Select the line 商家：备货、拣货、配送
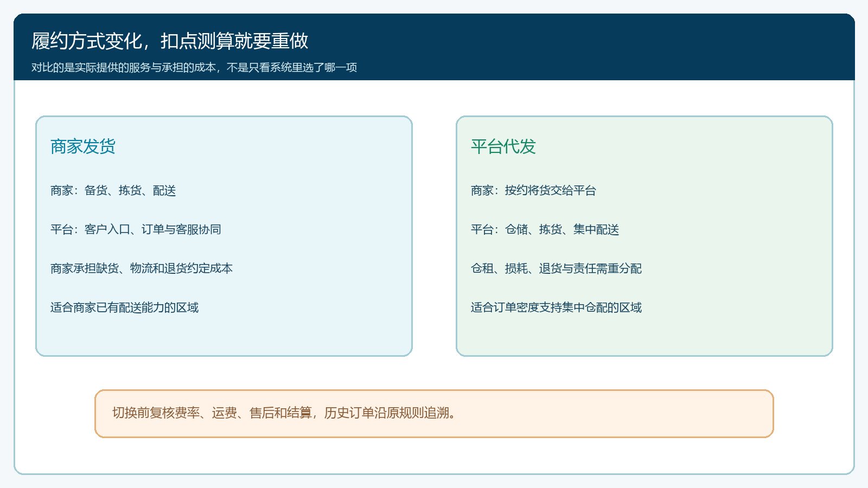Viewport: 868px width, 488px height. pos(113,190)
